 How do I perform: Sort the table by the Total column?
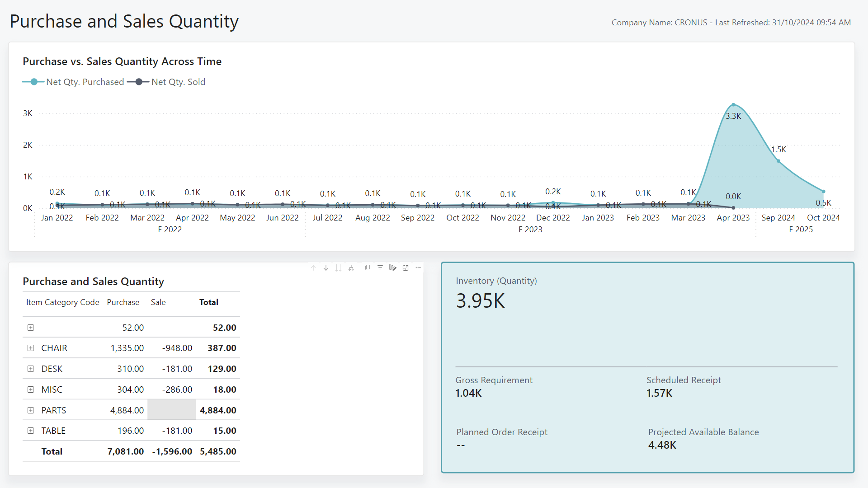pyautogui.click(x=208, y=302)
